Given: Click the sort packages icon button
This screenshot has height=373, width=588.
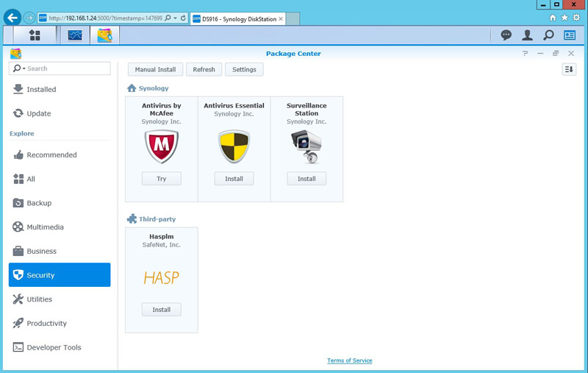Looking at the screenshot, I should point(569,69).
